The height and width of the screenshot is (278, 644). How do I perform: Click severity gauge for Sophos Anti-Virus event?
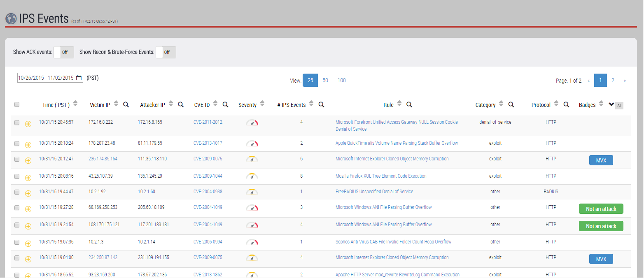(x=252, y=242)
